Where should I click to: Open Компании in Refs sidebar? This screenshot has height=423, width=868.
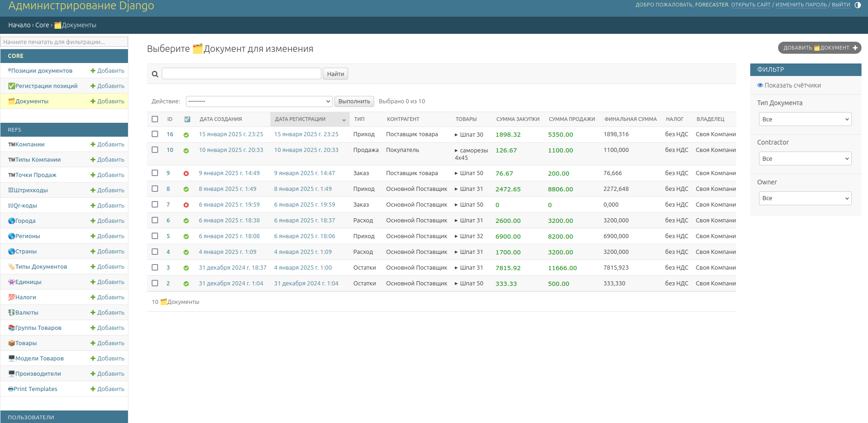pos(26,145)
